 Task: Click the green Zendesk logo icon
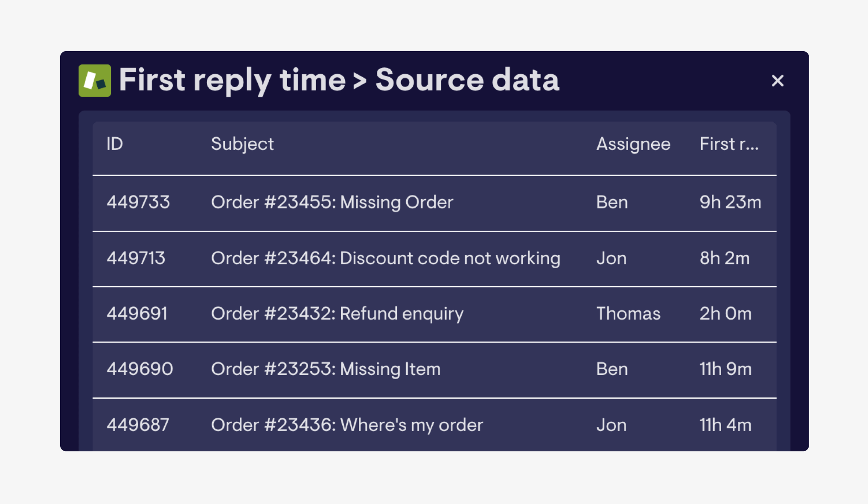[x=95, y=81]
